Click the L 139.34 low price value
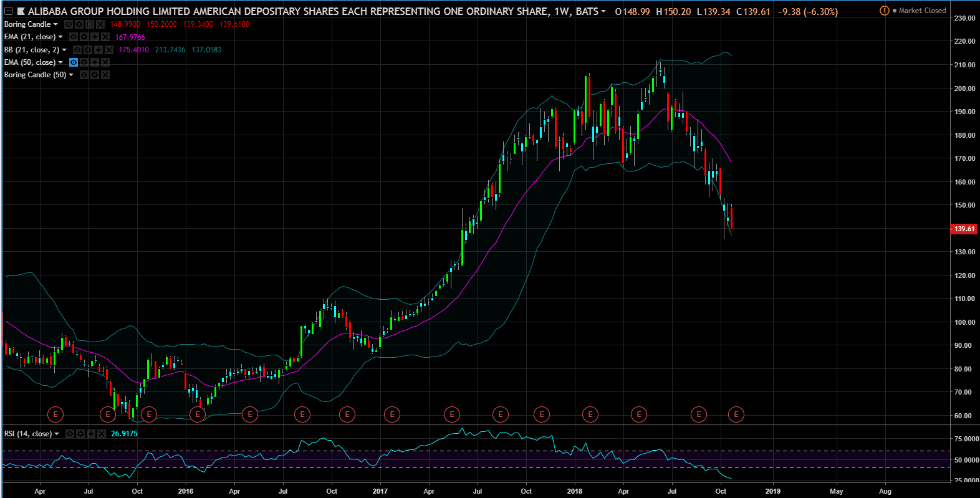 (713, 11)
